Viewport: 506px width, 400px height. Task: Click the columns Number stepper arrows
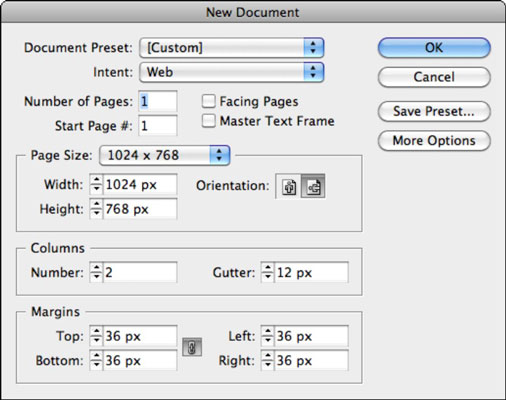96,272
